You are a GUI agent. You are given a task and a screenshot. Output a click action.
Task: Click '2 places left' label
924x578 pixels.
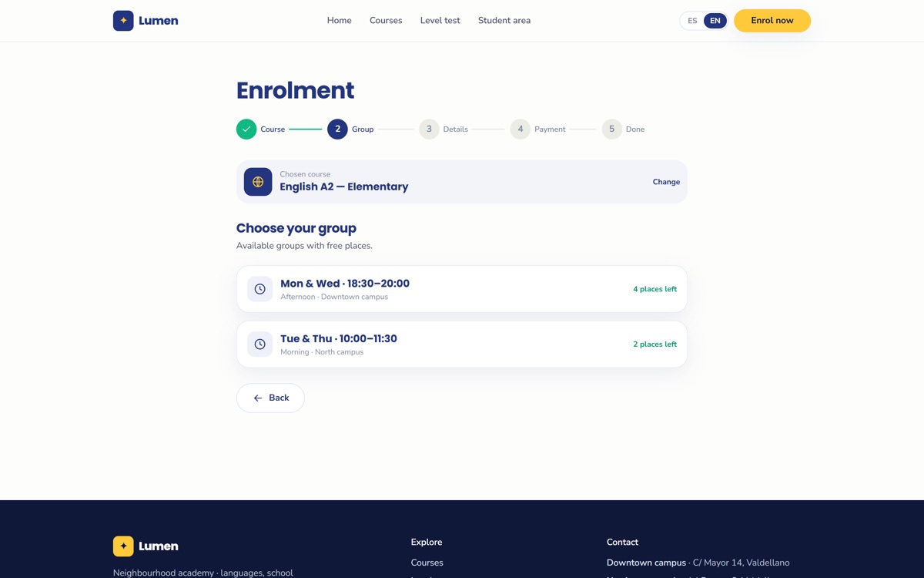click(655, 344)
